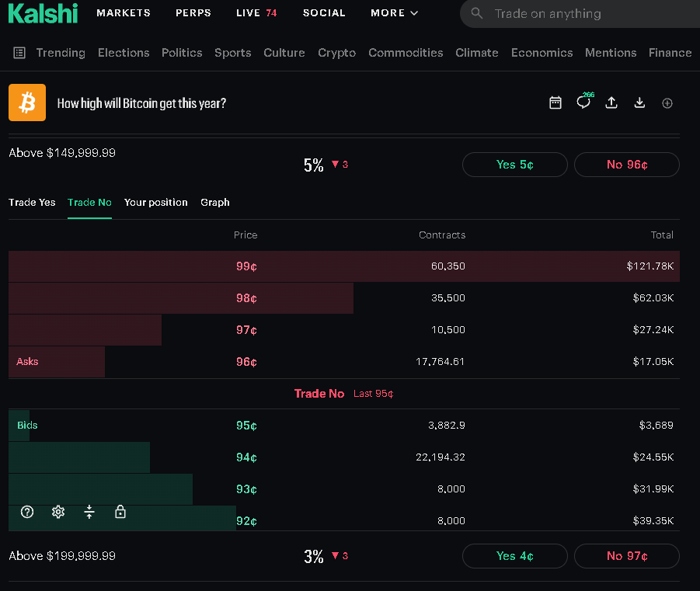Open the help question mark icon
The height and width of the screenshot is (591, 700).
(27, 512)
